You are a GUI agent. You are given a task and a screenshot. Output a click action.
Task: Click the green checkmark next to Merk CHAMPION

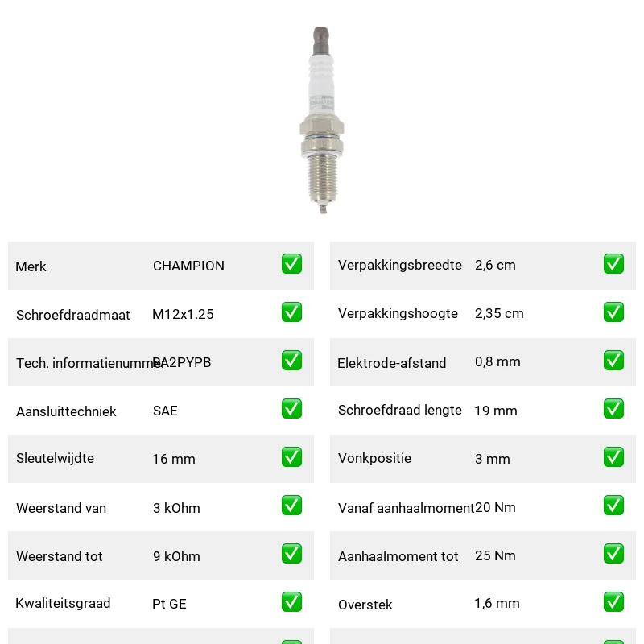[291, 264]
